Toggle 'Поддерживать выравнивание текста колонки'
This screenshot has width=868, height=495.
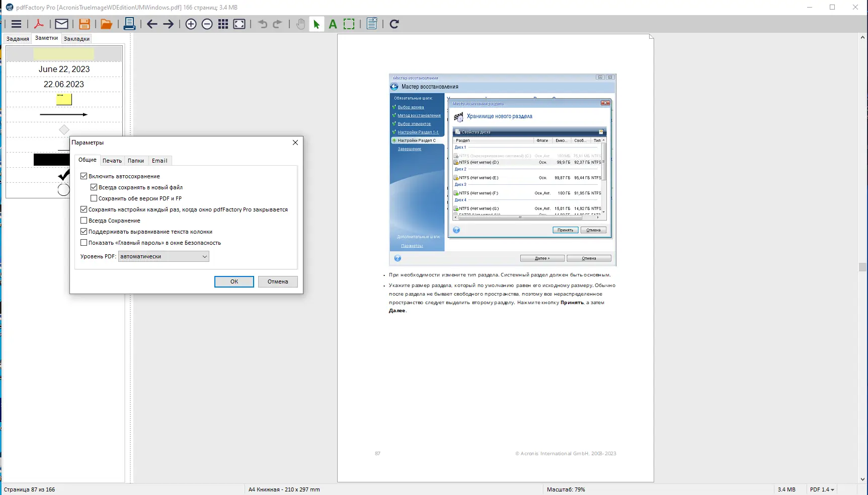(84, 232)
